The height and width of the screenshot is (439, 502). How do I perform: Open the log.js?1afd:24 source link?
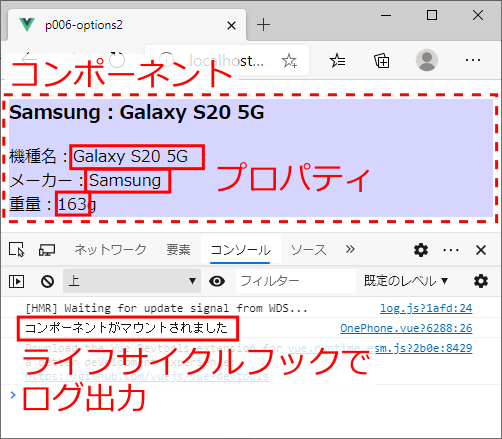(x=426, y=308)
